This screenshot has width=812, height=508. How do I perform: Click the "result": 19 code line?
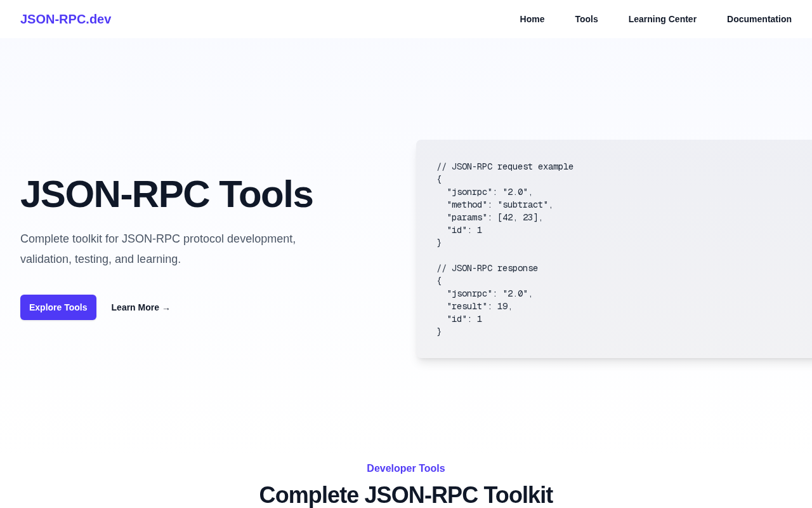[480, 307]
